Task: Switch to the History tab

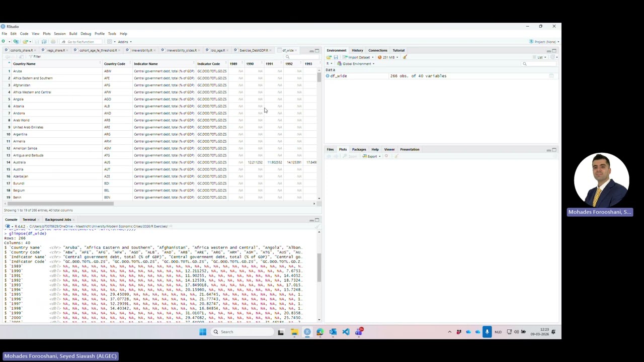Action: (x=357, y=50)
